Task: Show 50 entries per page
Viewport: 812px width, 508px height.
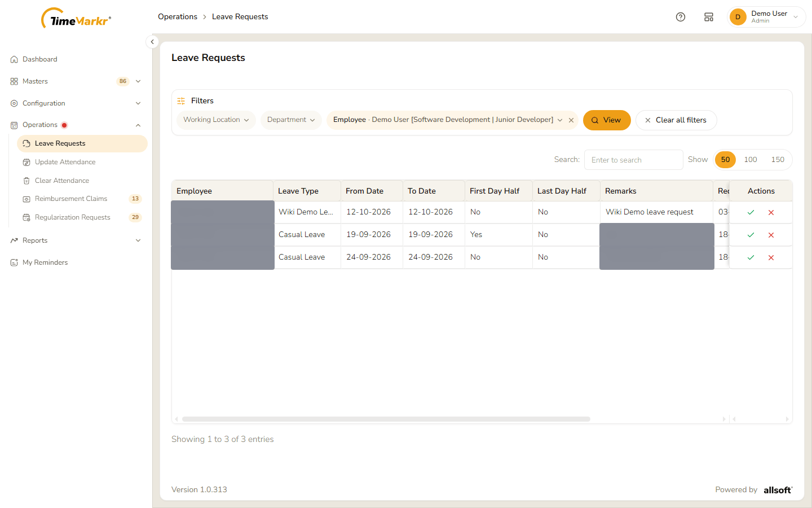Action: pyautogui.click(x=725, y=160)
